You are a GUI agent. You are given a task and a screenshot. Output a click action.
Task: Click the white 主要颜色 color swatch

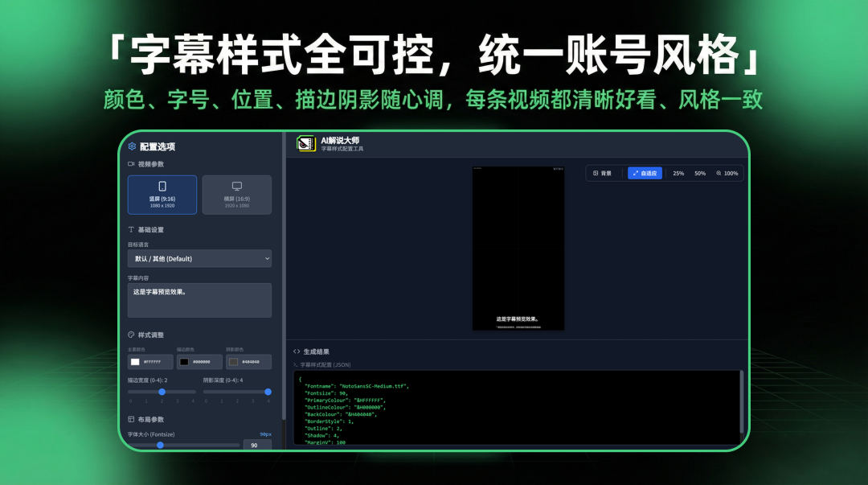134,362
